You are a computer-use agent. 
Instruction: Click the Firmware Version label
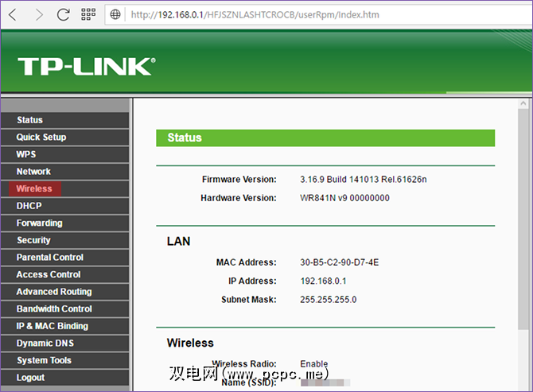[239, 180]
